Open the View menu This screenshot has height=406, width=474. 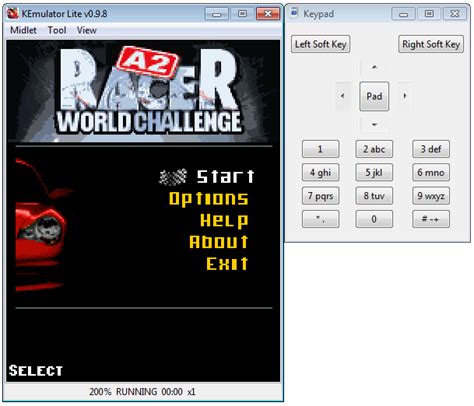tap(87, 30)
